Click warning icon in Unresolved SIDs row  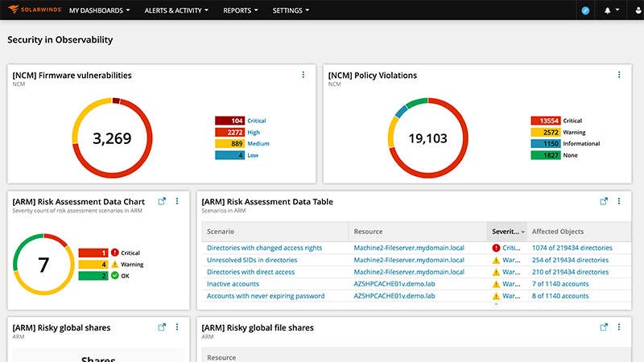pyautogui.click(x=496, y=260)
